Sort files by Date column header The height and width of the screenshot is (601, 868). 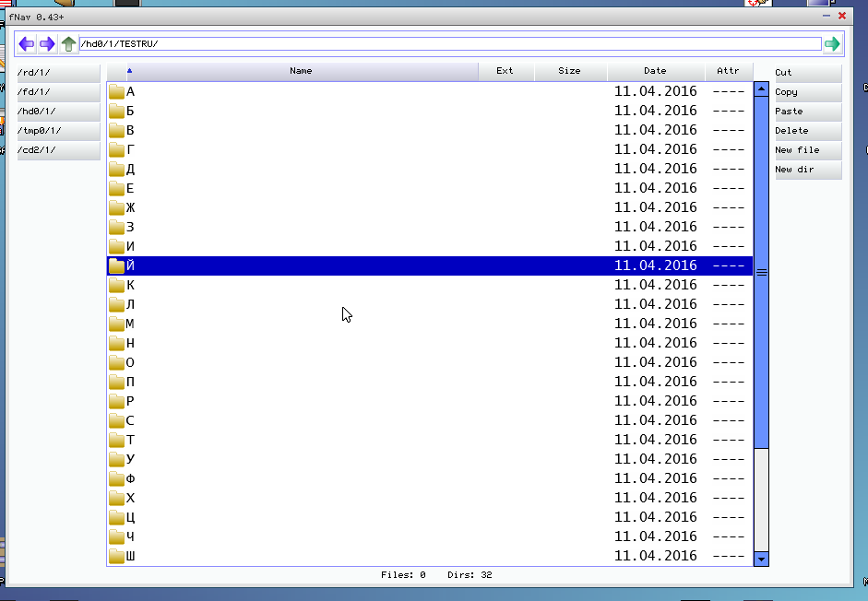[x=655, y=71]
